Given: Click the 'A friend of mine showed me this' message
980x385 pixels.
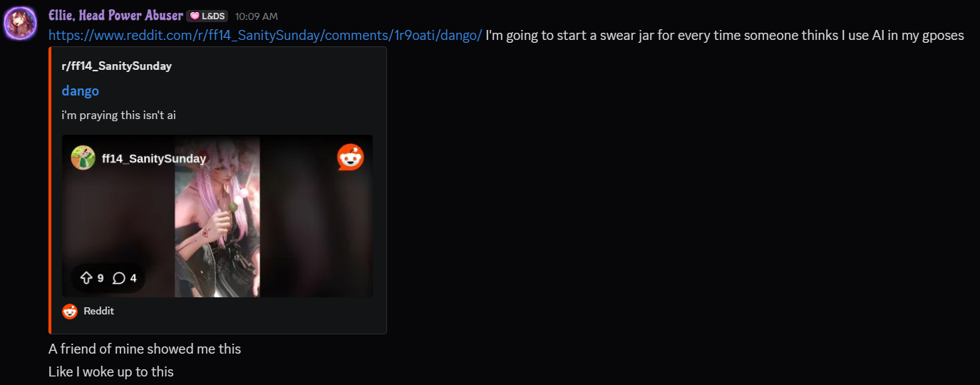Looking at the screenshot, I should 145,349.
